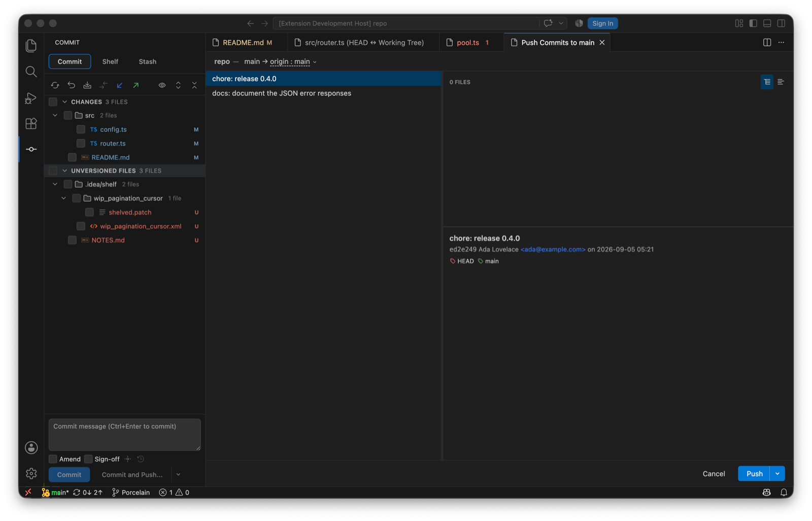Go back using title bar arrow
Image resolution: width=812 pixels, height=521 pixels.
click(x=250, y=23)
